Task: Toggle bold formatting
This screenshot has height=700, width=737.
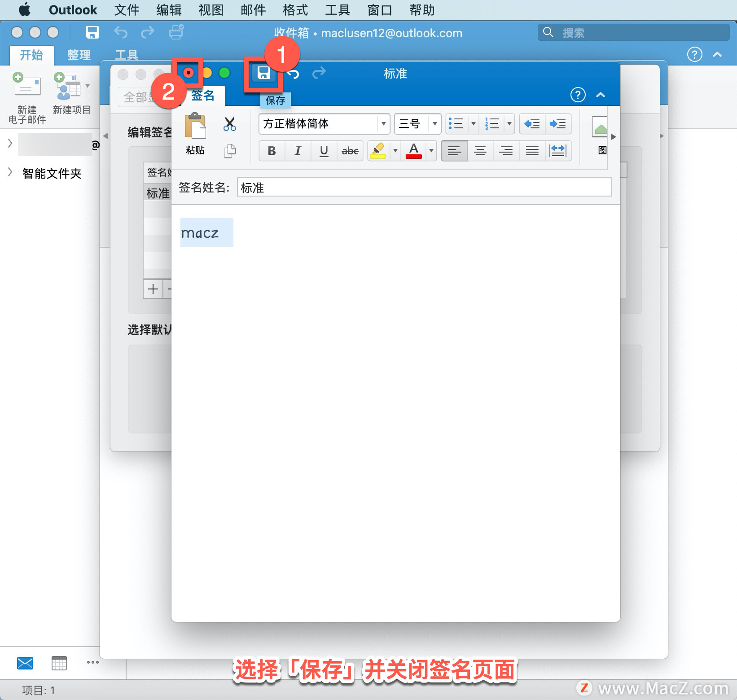Action: pos(272,151)
